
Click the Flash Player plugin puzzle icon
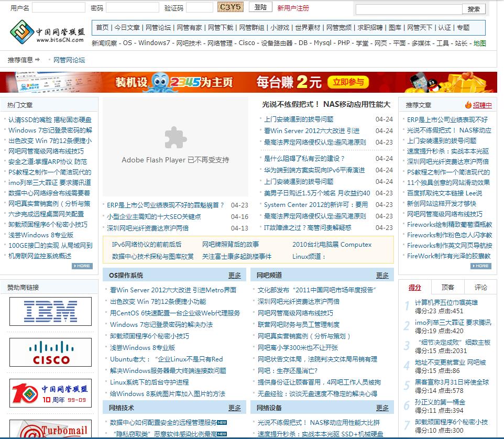click(175, 138)
